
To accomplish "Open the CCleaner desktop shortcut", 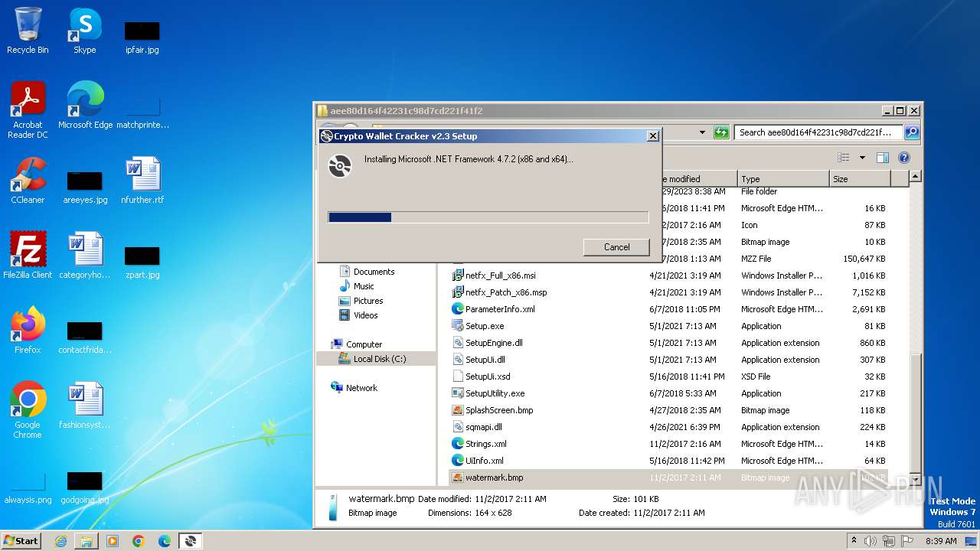I will click(x=28, y=181).
